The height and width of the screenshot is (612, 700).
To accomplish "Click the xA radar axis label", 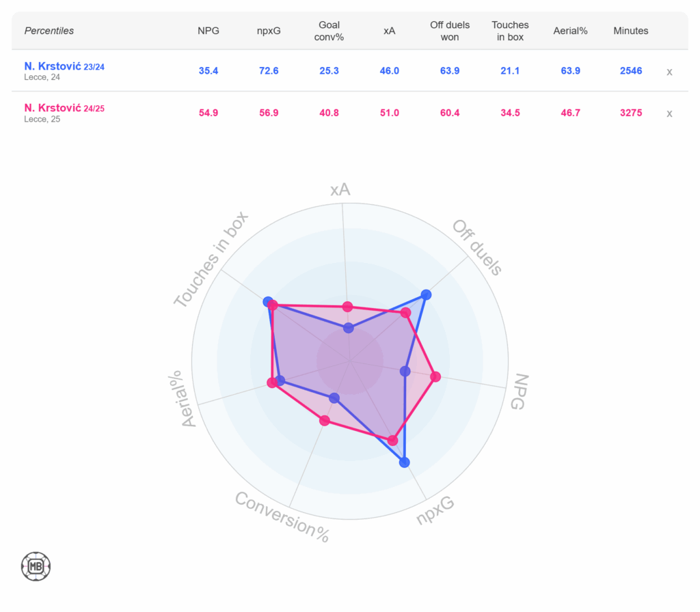I will (340, 190).
